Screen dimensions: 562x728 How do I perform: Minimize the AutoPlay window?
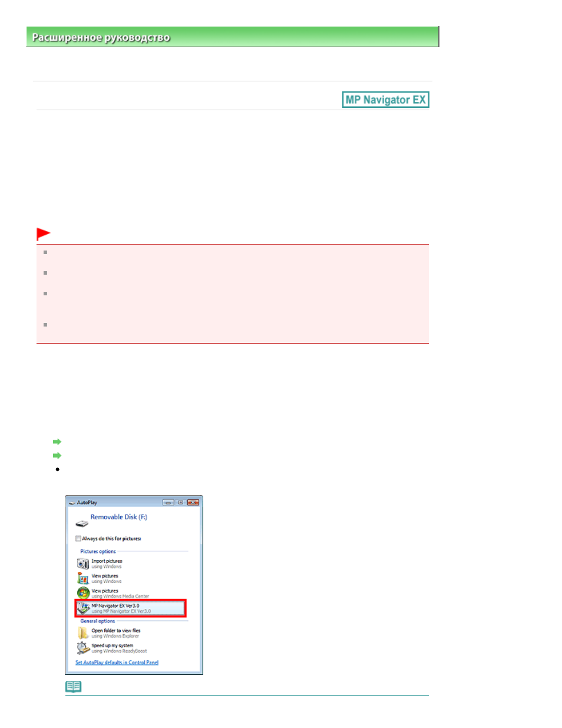tap(168, 502)
